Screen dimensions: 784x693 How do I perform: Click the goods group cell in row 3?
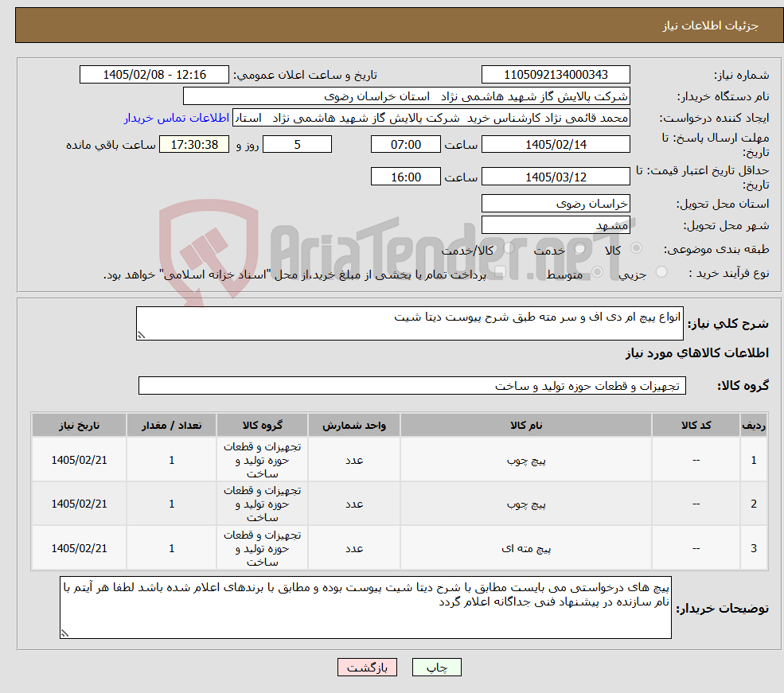coord(262,548)
